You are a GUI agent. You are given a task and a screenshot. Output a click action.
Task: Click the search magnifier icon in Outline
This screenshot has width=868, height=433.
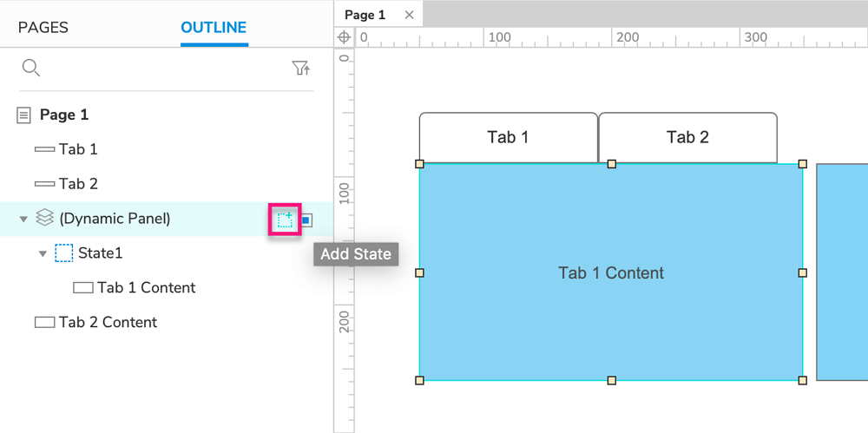31,69
